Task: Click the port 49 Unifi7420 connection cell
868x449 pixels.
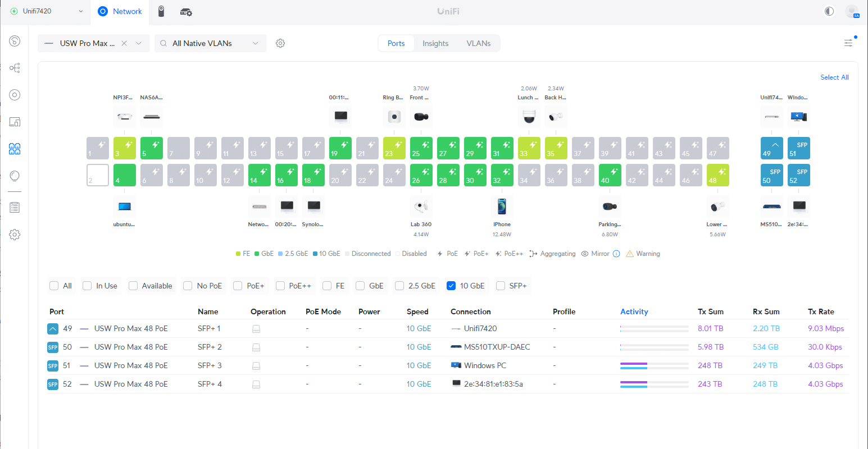Action: (x=474, y=328)
